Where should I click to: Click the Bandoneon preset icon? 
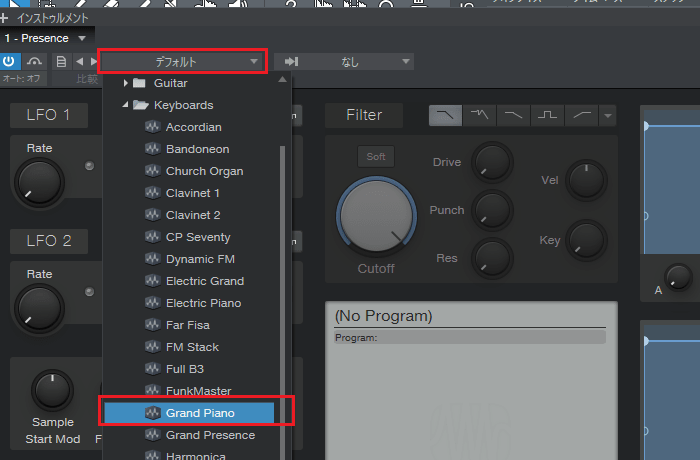point(152,149)
